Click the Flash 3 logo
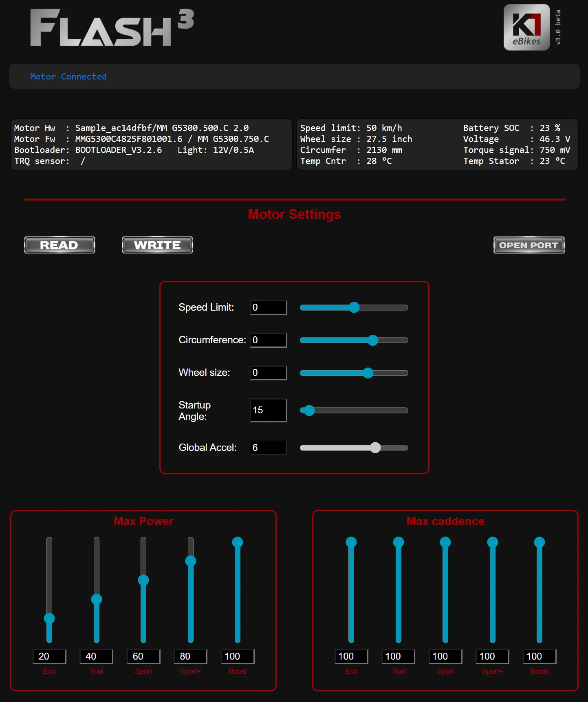Viewport: 588px width, 702px height. point(112,27)
